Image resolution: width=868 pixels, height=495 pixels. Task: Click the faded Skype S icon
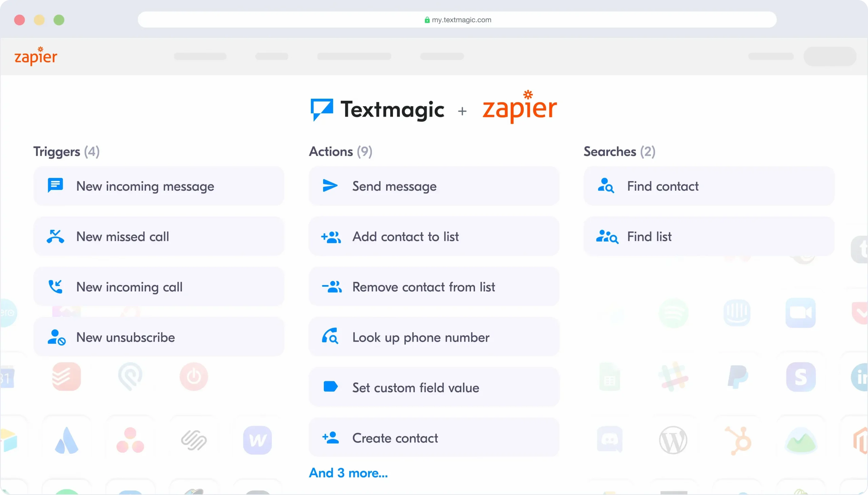(801, 377)
